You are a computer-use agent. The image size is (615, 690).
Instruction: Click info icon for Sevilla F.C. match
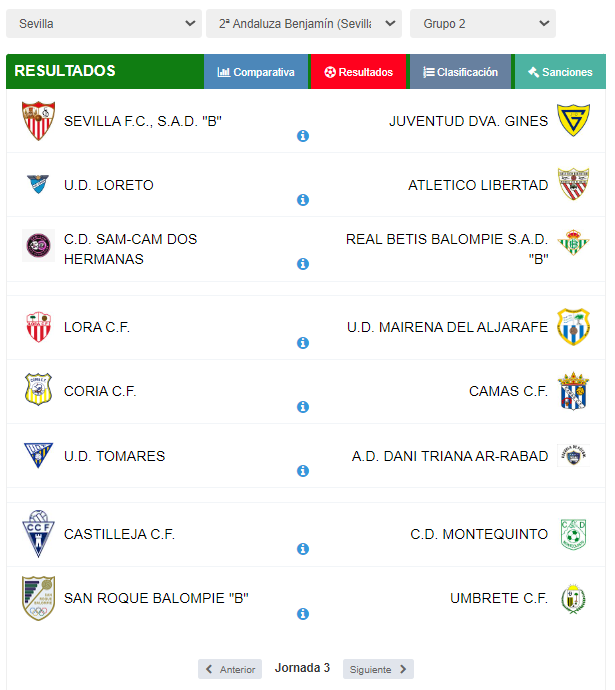point(303,136)
